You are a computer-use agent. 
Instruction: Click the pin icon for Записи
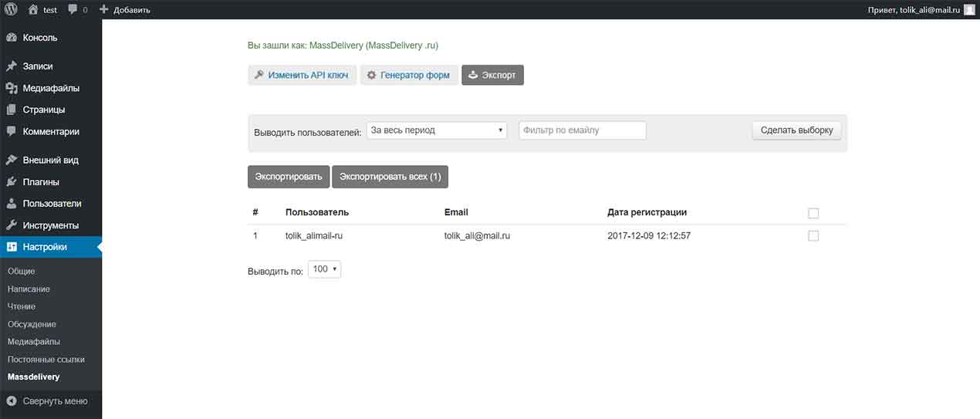pyautogui.click(x=12, y=66)
